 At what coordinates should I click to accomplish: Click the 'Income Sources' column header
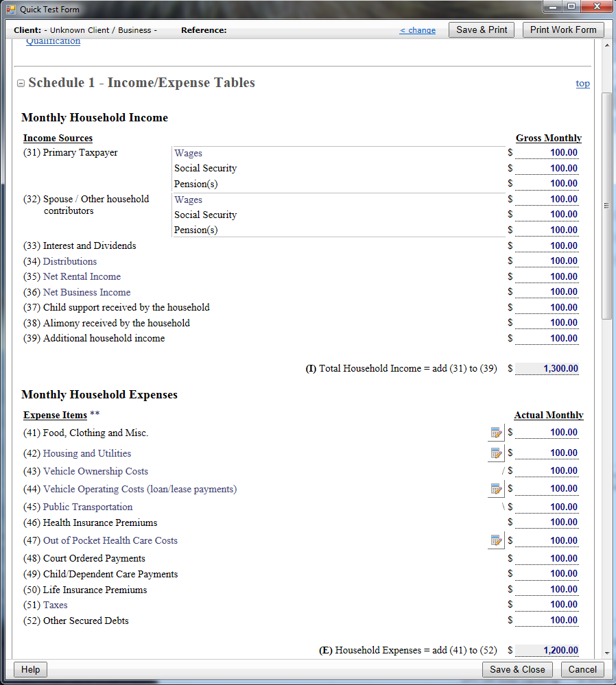pos(58,138)
